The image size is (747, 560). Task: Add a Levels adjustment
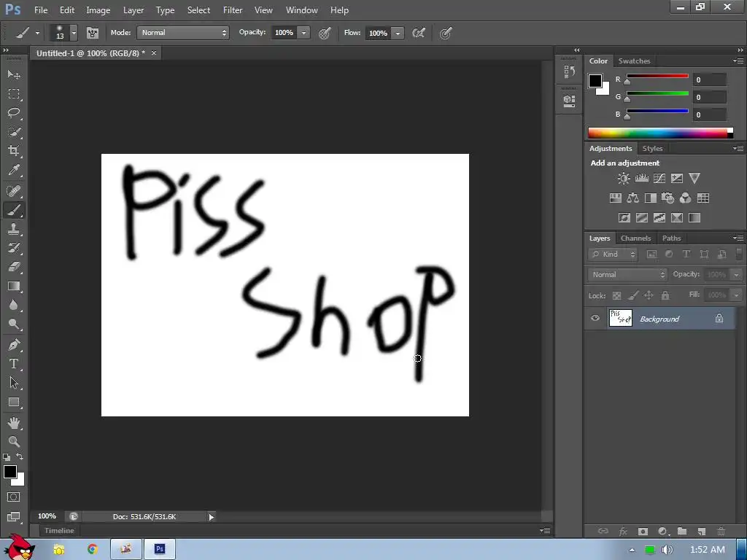(x=642, y=179)
